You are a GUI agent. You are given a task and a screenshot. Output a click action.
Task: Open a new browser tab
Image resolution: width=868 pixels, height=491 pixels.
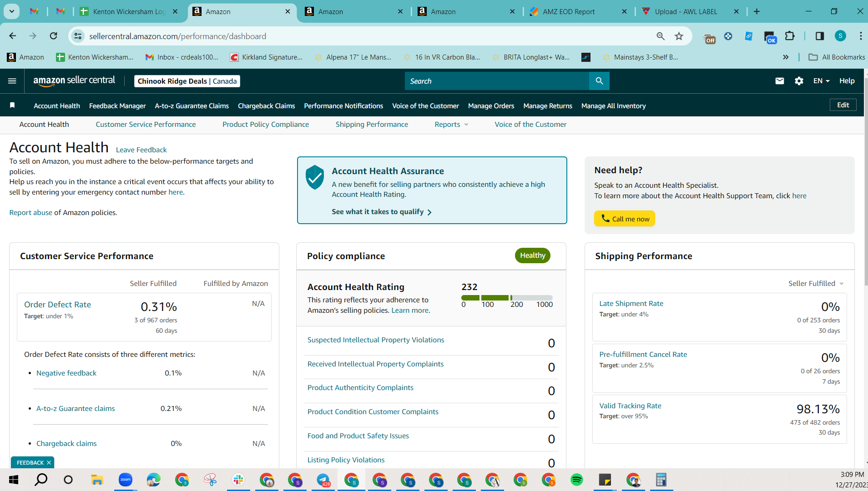pos(757,11)
